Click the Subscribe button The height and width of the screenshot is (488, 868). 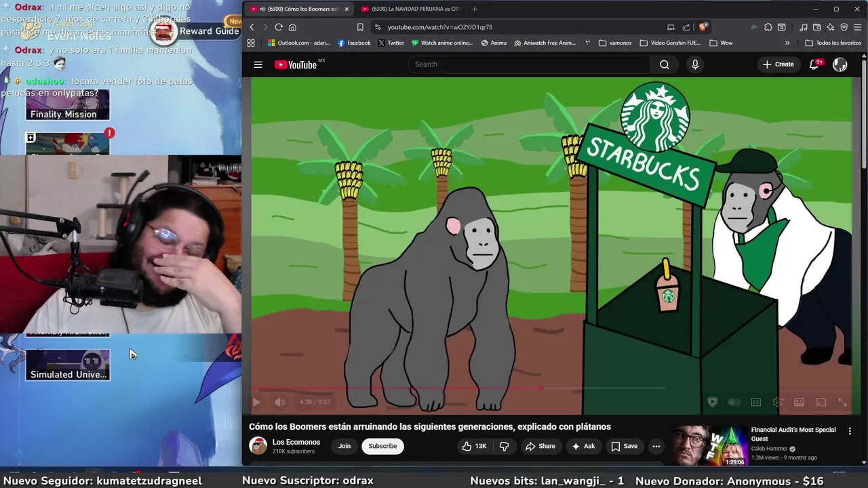[x=382, y=446]
